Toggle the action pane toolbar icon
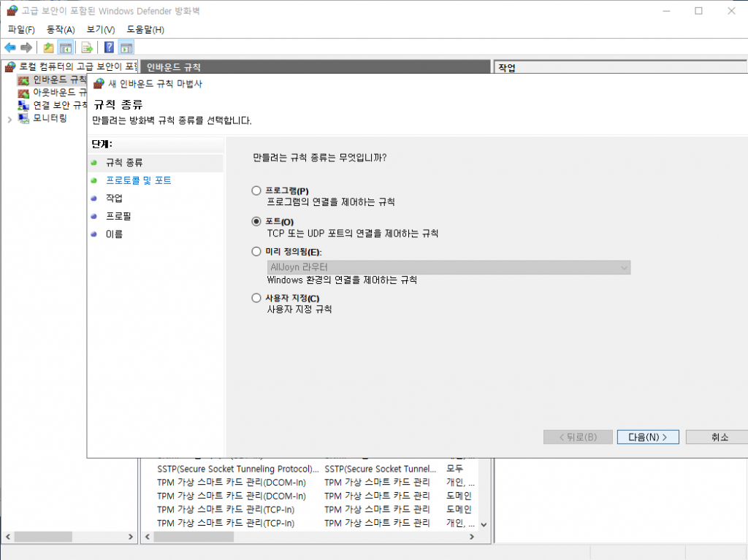The height and width of the screenshot is (560, 748). tap(126, 47)
